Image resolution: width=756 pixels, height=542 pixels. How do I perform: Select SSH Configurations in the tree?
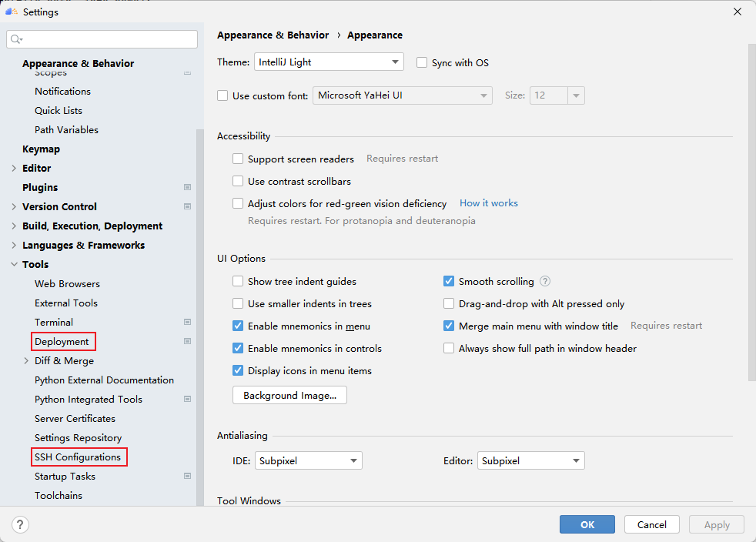coord(78,457)
